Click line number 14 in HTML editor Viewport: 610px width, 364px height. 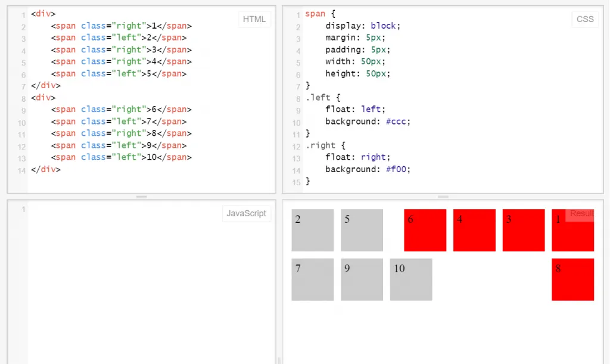click(22, 170)
